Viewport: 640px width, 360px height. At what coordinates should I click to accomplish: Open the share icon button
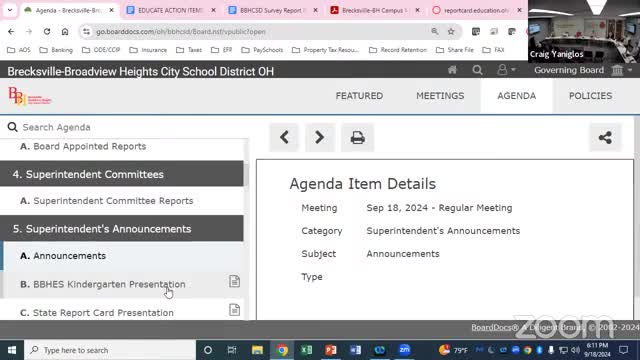pos(605,137)
